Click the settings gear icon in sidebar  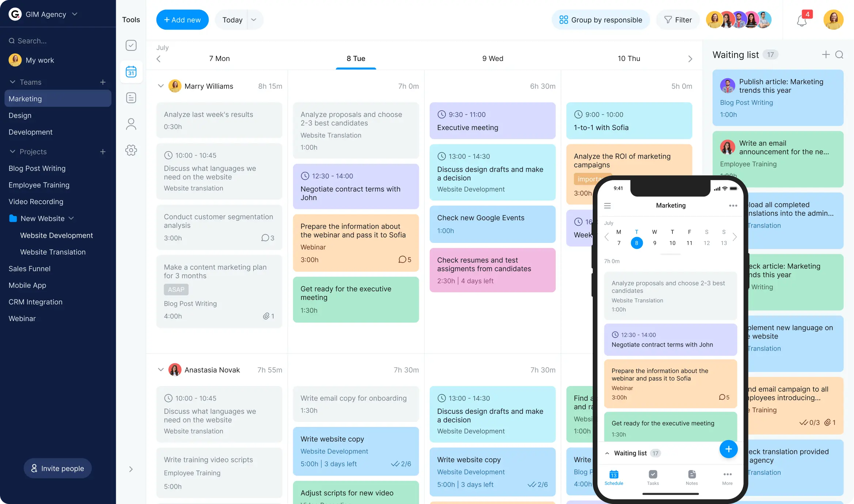coord(131,150)
